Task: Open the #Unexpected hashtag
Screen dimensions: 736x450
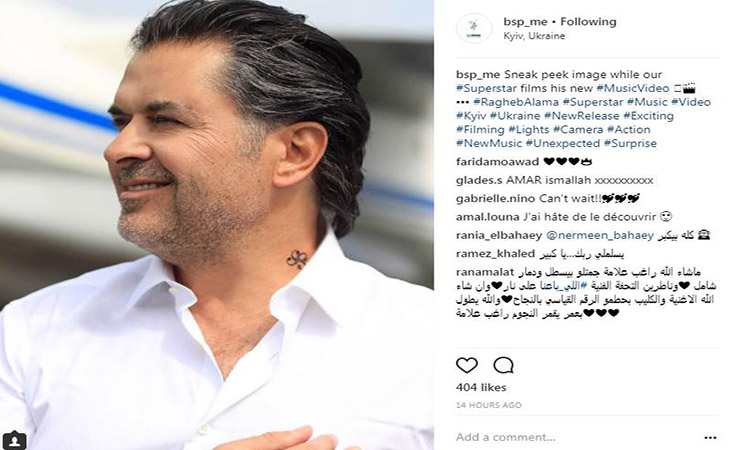Action: pyautogui.click(x=563, y=143)
